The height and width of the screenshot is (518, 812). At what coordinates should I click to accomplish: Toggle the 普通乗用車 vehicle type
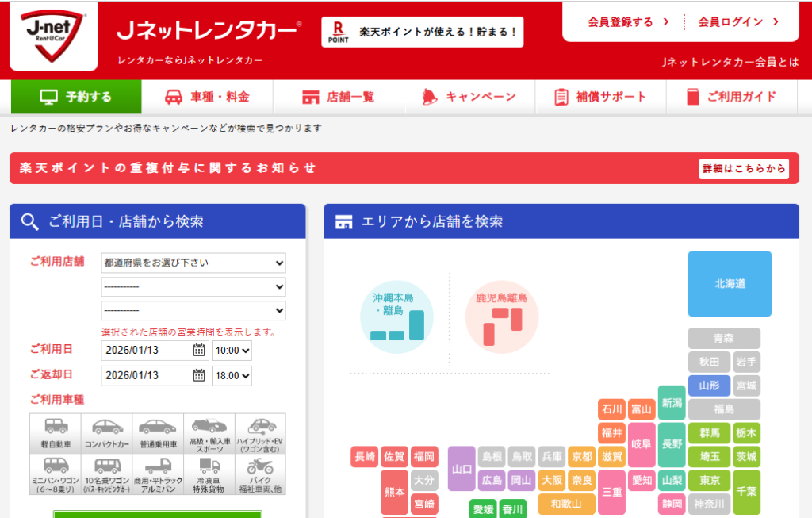pyautogui.click(x=158, y=433)
